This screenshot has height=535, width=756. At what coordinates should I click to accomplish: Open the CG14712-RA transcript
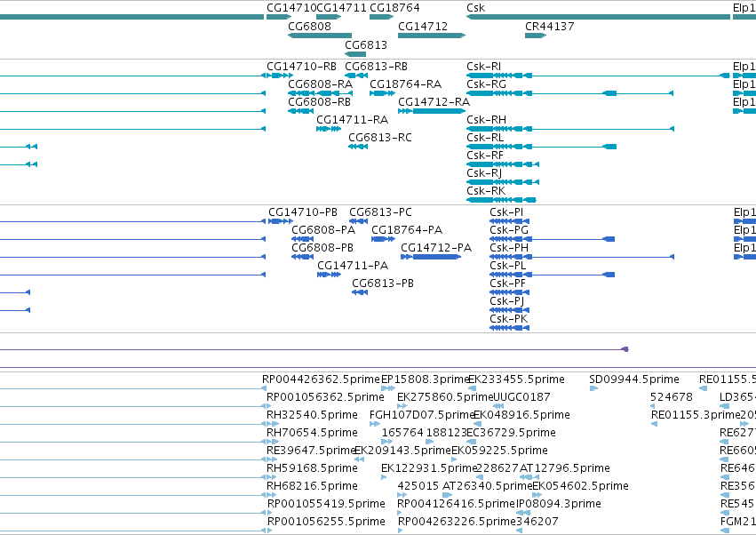click(434, 102)
